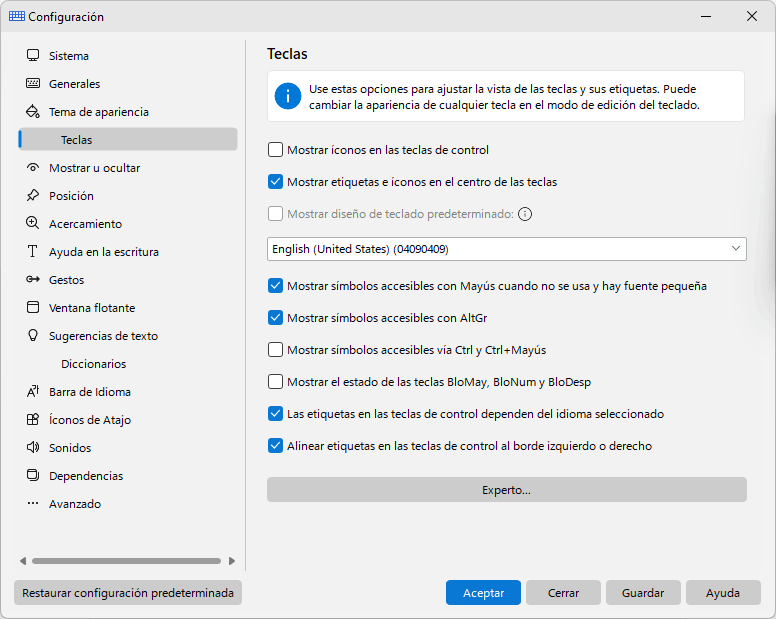This screenshot has height=619, width=776.
Task: Click the lightbulb icon for Sugerencias de texto
Action: (x=33, y=335)
